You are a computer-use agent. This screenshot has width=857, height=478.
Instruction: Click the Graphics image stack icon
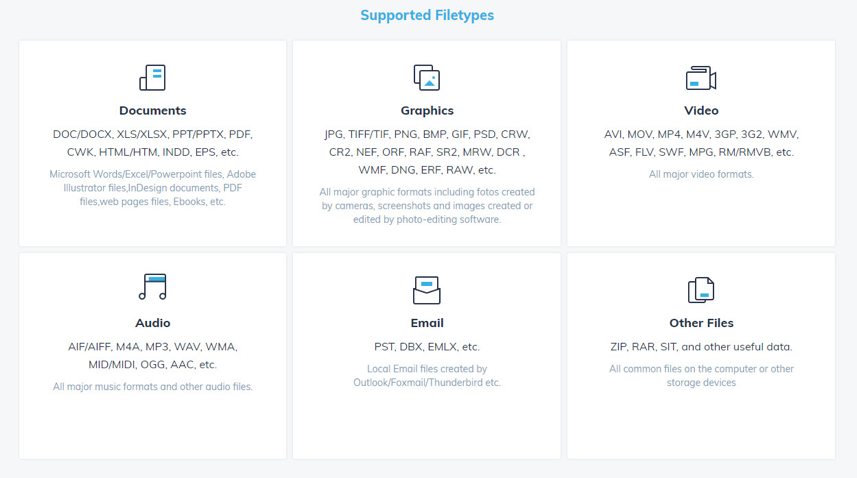pos(427,78)
